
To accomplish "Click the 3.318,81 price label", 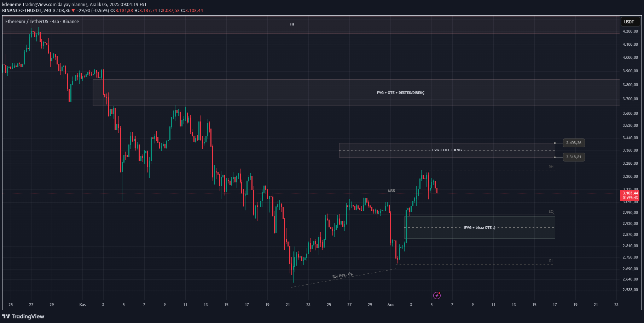I will click(x=573, y=157).
